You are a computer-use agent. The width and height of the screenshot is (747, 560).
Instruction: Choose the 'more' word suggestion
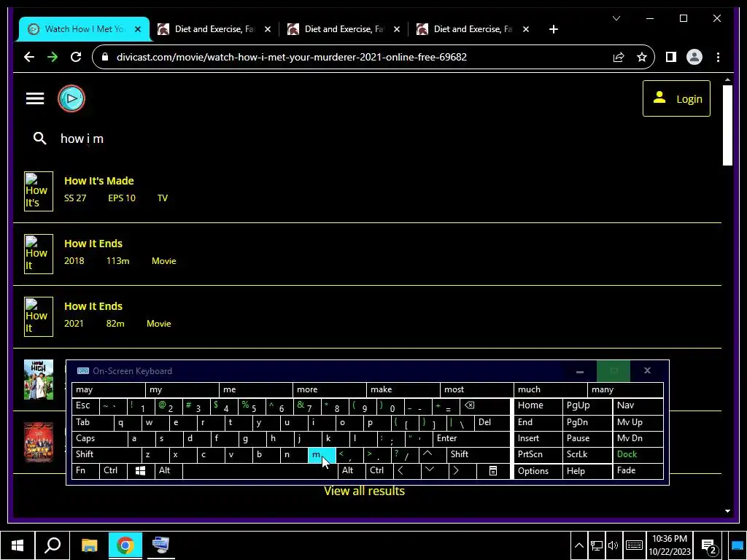coord(329,389)
